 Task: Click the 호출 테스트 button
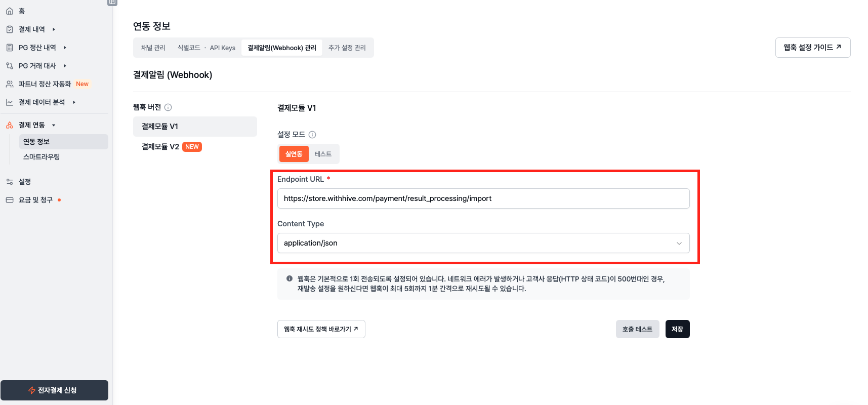click(x=637, y=329)
